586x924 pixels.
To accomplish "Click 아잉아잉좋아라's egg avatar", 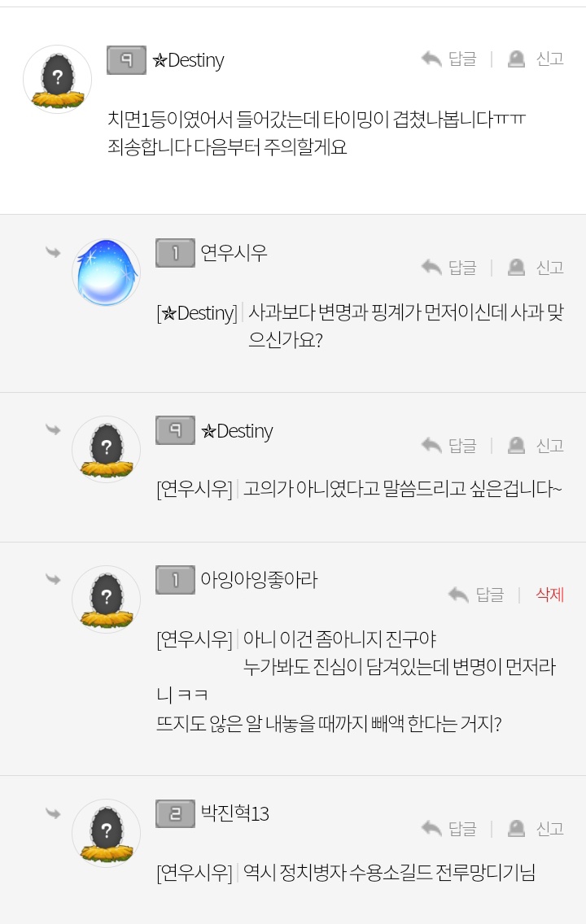I will pos(107,599).
